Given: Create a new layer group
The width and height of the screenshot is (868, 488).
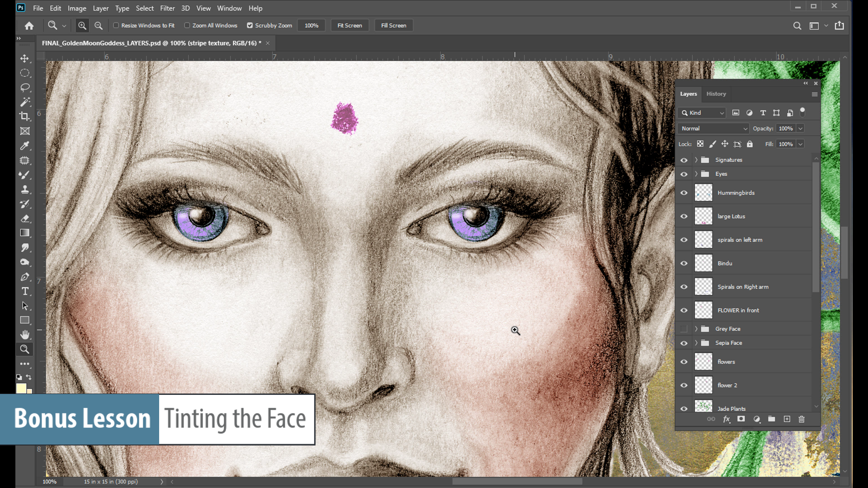Looking at the screenshot, I should coord(772,419).
